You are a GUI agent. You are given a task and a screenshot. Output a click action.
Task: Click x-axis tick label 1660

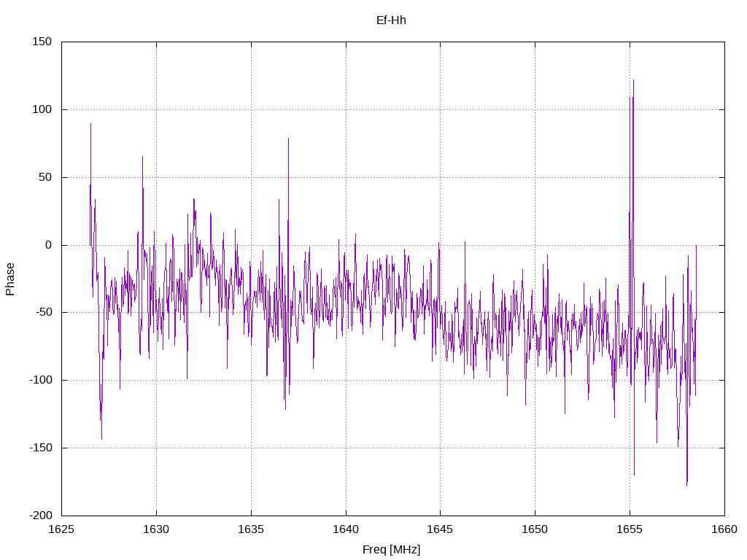724,529
